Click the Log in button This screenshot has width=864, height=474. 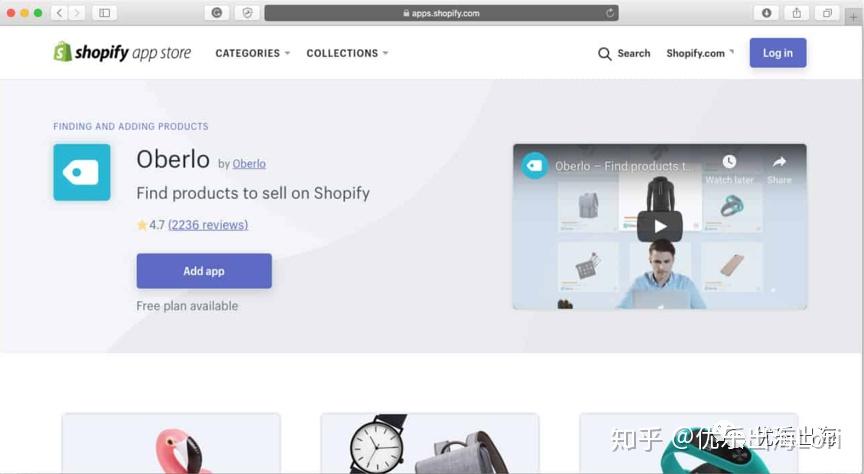(x=777, y=53)
